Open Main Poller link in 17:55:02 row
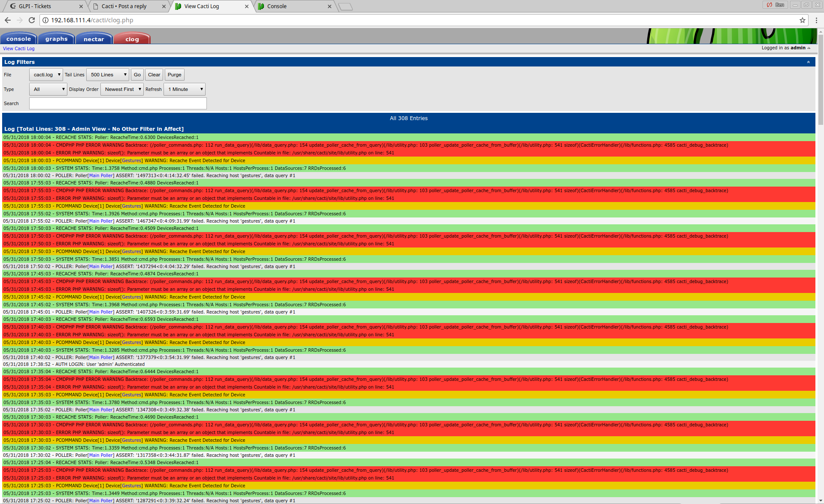 tap(101, 221)
